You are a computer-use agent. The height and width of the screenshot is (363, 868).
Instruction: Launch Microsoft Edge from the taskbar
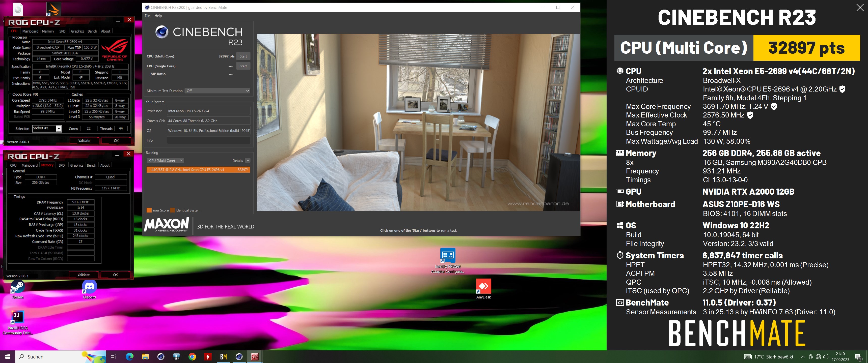[x=129, y=357]
